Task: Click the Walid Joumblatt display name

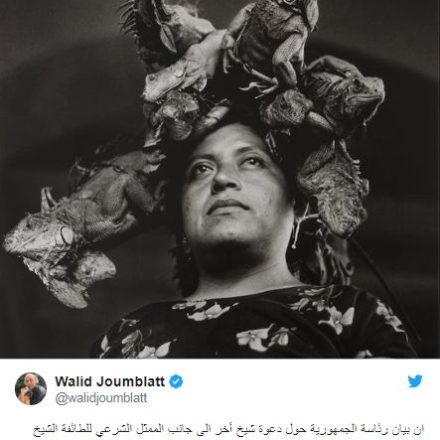Action: click(110, 381)
